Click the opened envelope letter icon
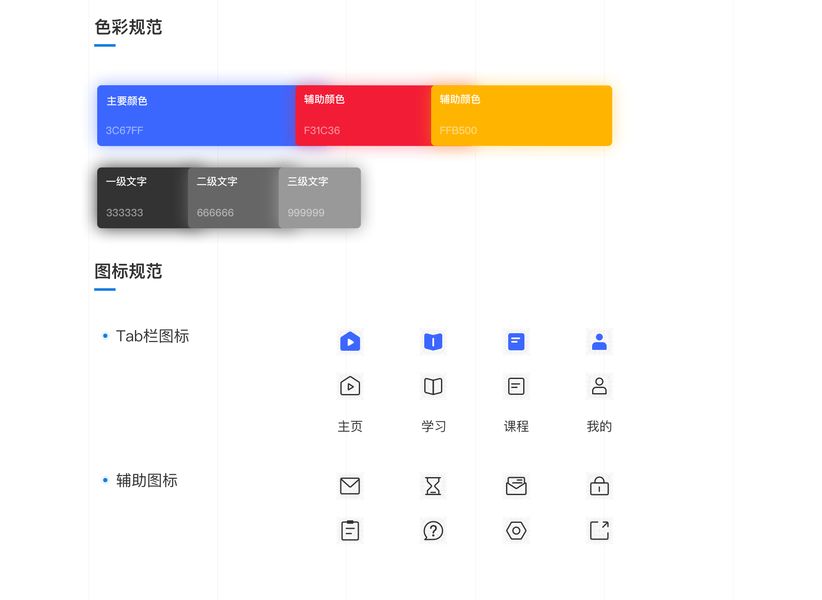 click(516, 486)
